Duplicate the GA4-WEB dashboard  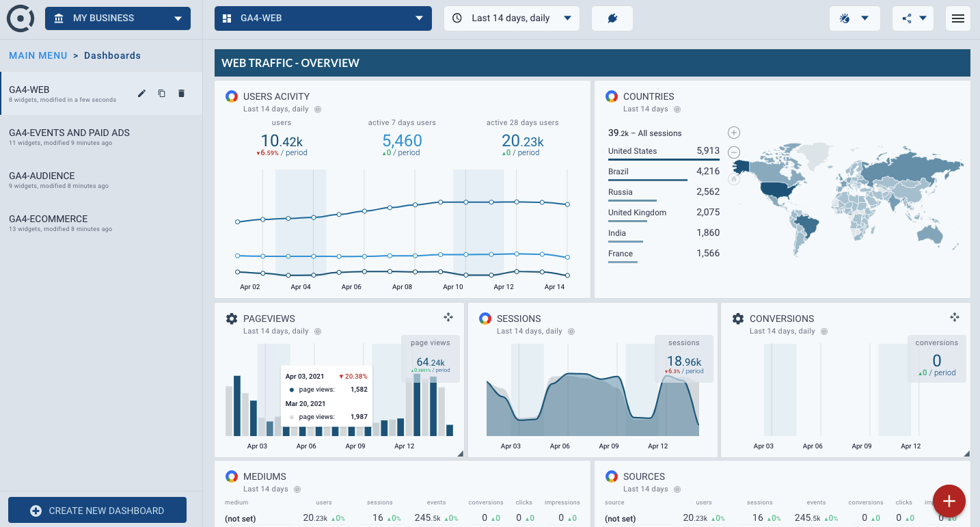[x=161, y=94]
